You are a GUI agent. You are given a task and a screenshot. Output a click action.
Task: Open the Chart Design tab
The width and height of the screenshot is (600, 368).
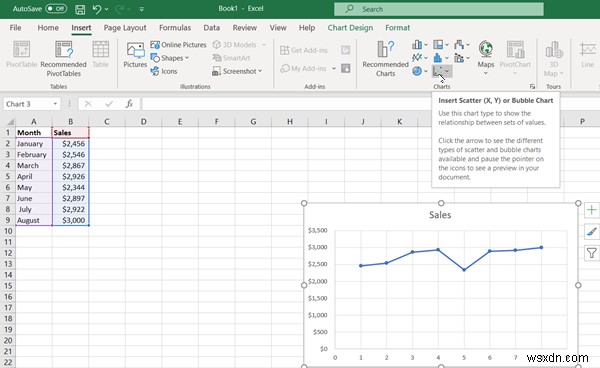tap(350, 28)
